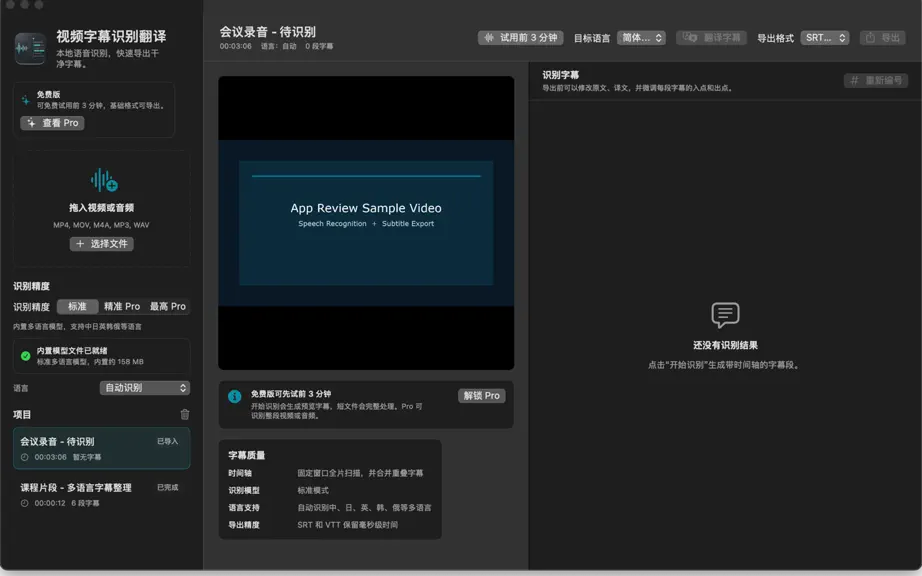The width and height of the screenshot is (922, 576).
Task: Click the 已导入 status label
Action: pos(168,441)
